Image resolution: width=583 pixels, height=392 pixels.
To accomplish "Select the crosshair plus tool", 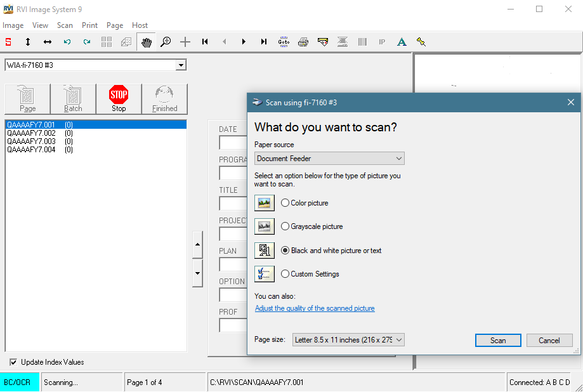I will [x=185, y=42].
